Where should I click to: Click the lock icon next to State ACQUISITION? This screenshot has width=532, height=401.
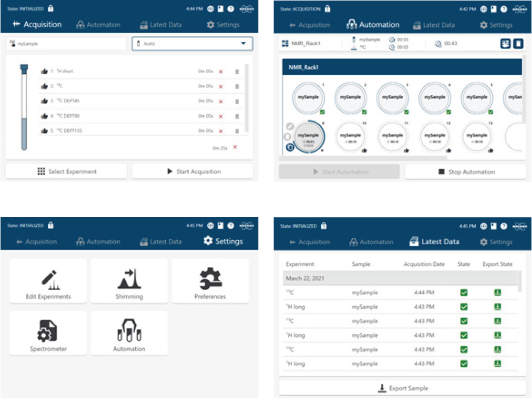327,8
